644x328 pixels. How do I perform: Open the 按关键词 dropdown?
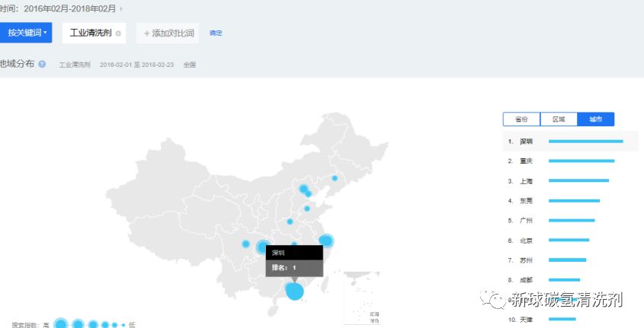26,33
